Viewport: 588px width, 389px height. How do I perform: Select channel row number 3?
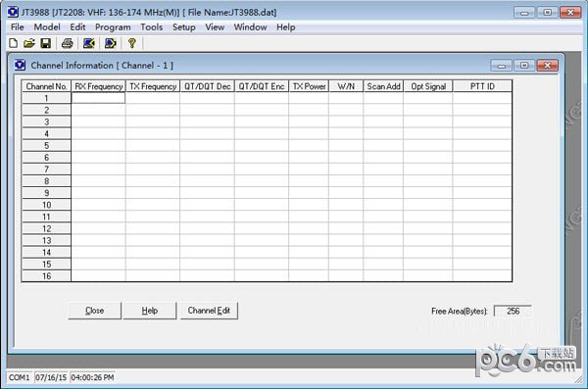[x=46, y=122]
